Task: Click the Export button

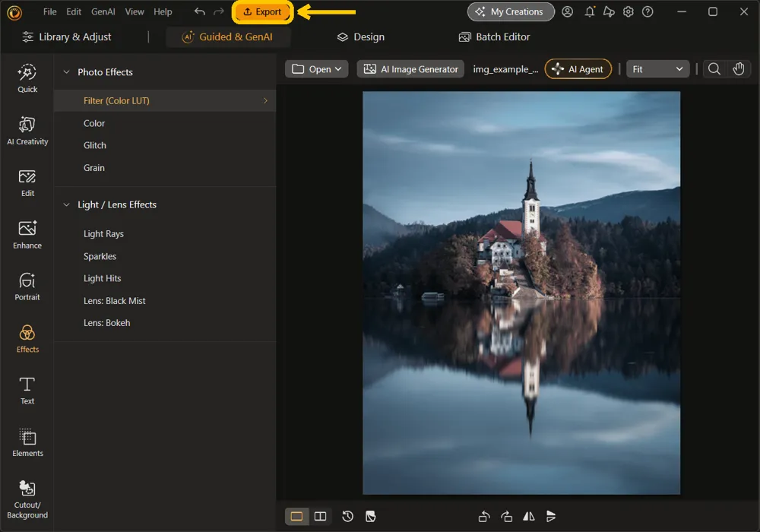Action: (262, 11)
